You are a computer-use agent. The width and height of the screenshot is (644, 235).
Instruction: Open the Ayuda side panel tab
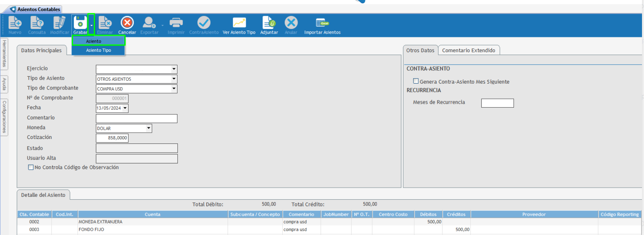coord(4,84)
